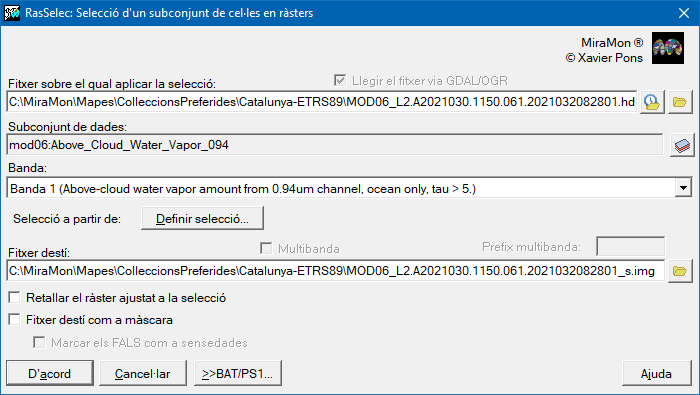Open the Ajuda help button

[x=656, y=373]
